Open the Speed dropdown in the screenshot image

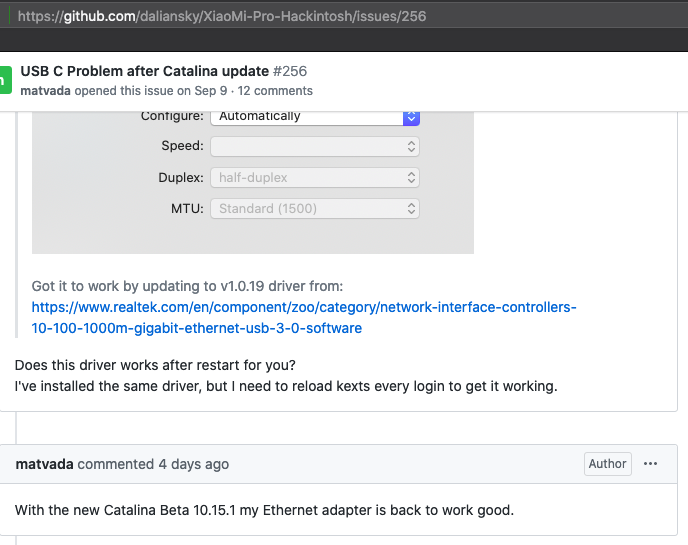(315, 146)
